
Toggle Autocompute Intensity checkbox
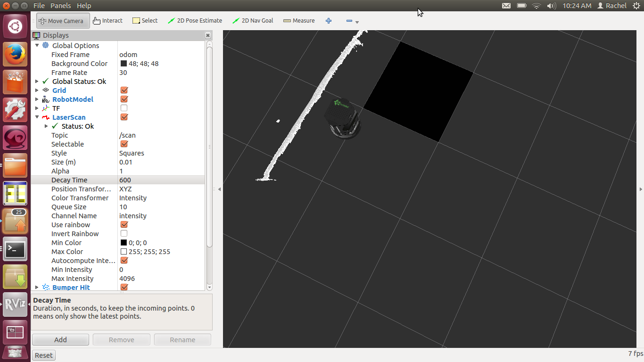pyautogui.click(x=124, y=261)
